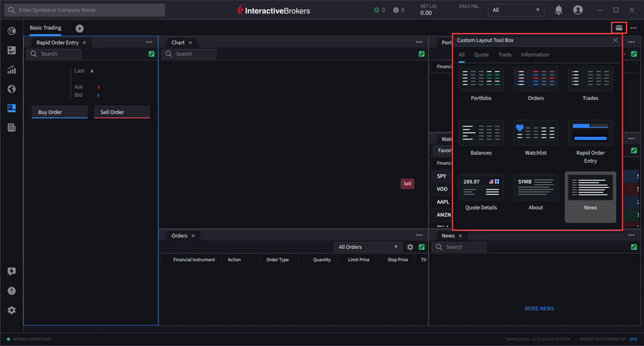644x346 pixels.
Task: Switch to the Quote tab in tool box
Action: coord(481,55)
